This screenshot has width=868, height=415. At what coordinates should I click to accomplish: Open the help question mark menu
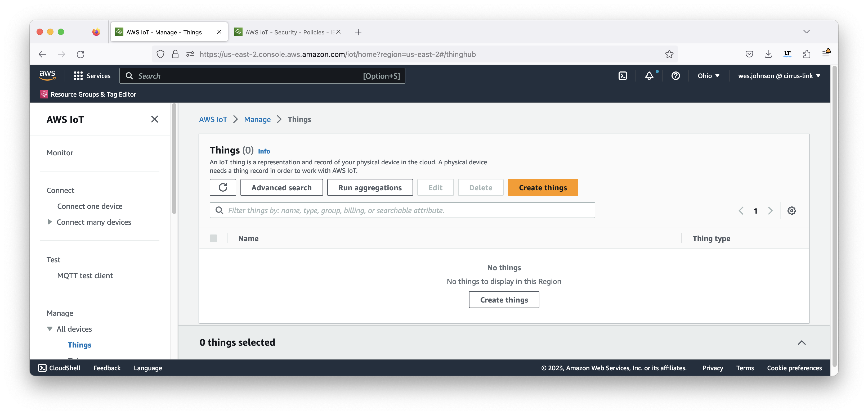click(675, 76)
